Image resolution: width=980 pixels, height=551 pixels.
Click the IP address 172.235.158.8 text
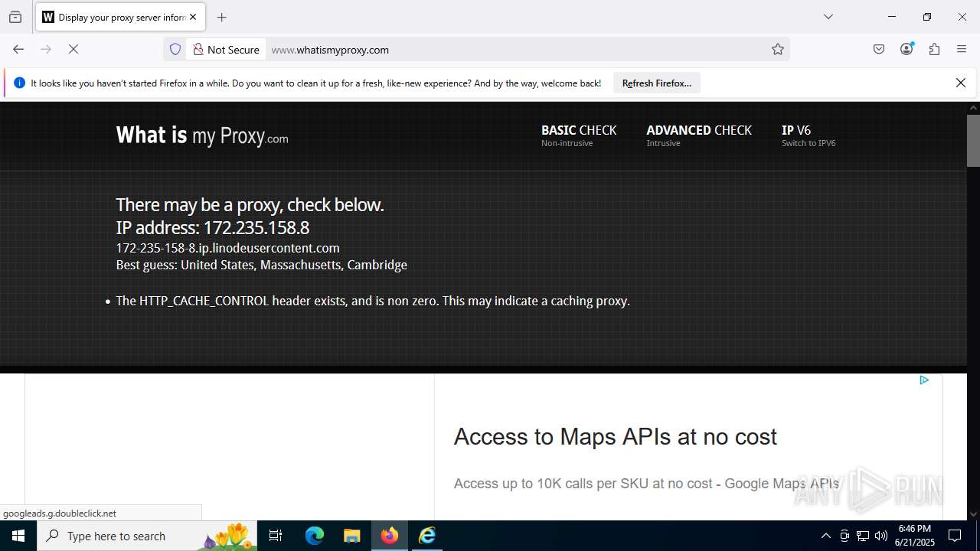coord(213,227)
